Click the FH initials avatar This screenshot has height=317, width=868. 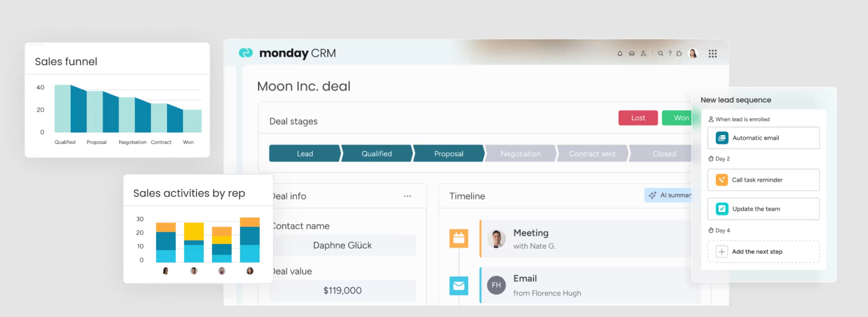(x=496, y=285)
